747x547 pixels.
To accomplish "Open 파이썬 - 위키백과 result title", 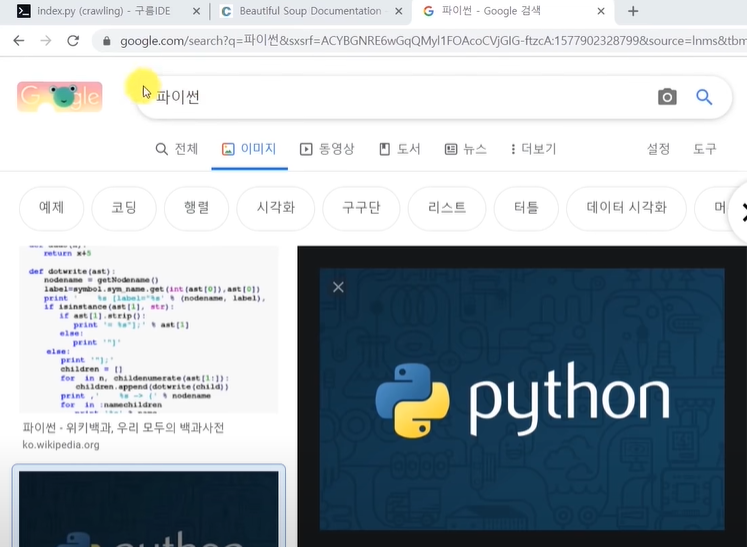I will pos(123,428).
